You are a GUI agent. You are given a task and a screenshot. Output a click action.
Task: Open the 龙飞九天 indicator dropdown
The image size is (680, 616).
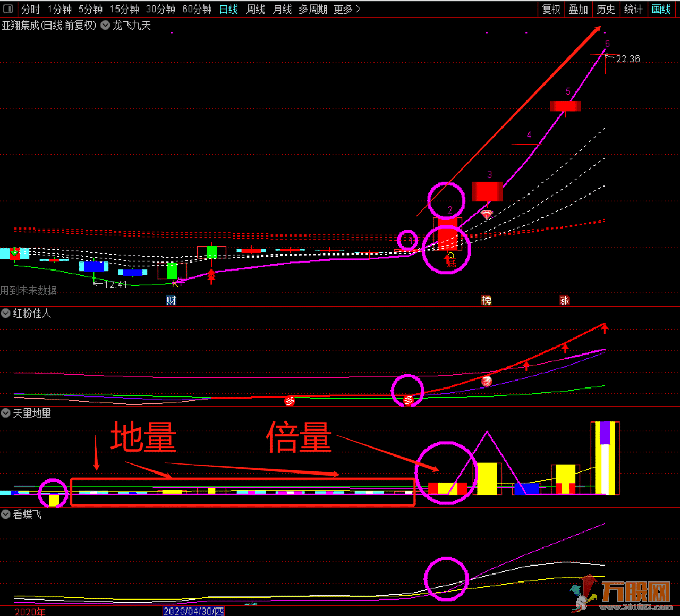click(105, 25)
